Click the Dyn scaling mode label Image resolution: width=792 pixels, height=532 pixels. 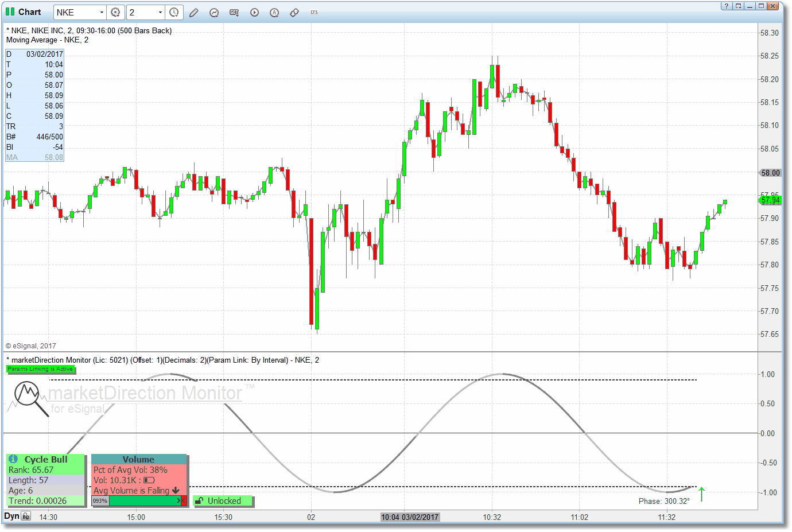point(11,516)
